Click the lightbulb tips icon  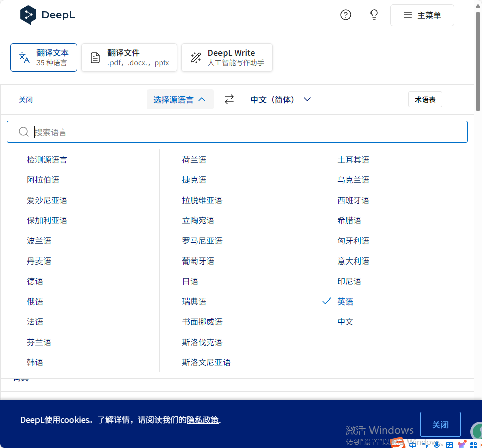click(x=374, y=15)
